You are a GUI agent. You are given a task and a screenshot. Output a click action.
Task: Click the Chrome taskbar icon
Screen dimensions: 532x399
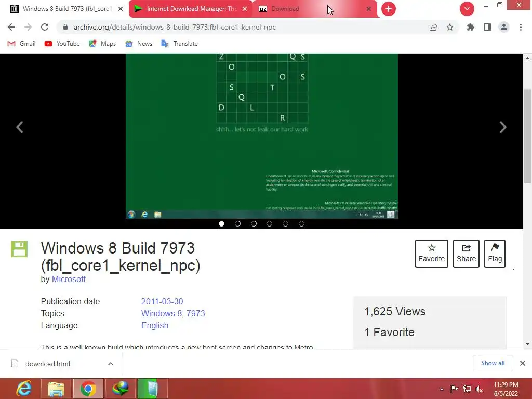click(x=88, y=389)
